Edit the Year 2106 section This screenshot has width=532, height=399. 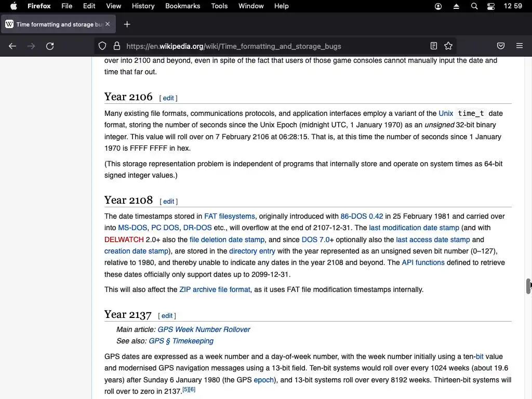(168, 98)
